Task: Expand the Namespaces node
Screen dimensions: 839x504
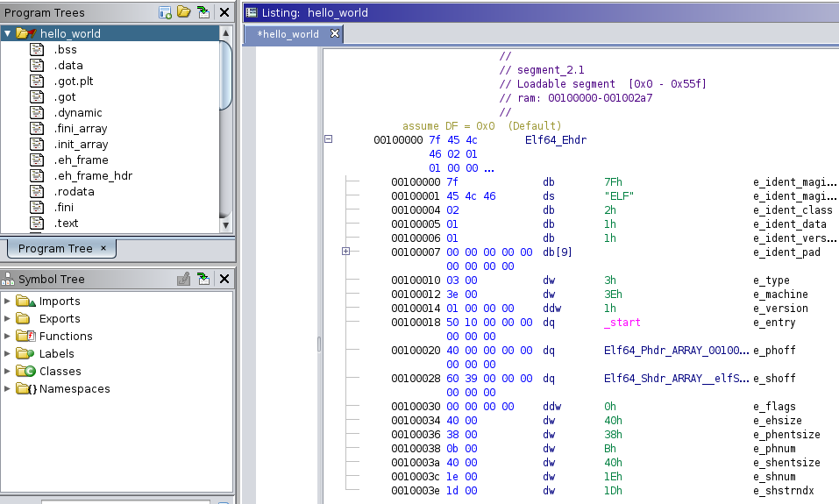Action: point(8,388)
